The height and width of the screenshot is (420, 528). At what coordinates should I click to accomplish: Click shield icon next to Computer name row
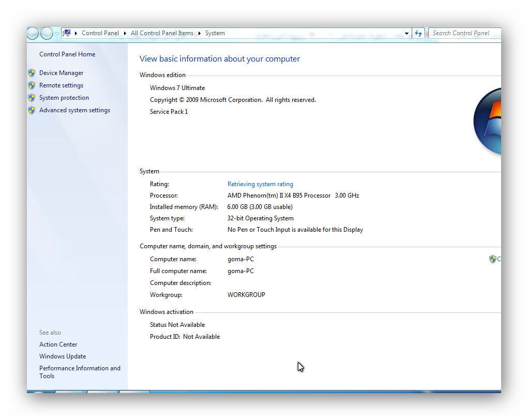tap(493, 259)
